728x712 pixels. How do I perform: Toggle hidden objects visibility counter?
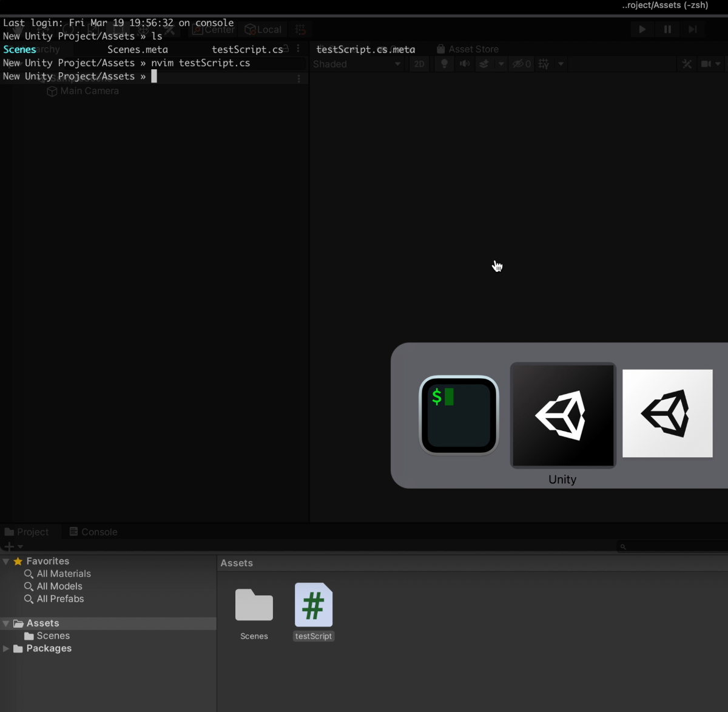(x=521, y=64)
